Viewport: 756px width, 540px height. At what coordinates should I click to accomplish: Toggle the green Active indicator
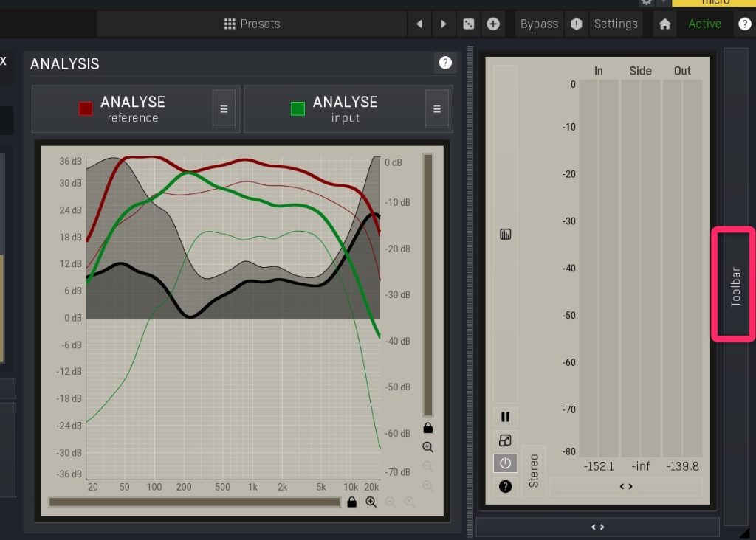(704, 24)
